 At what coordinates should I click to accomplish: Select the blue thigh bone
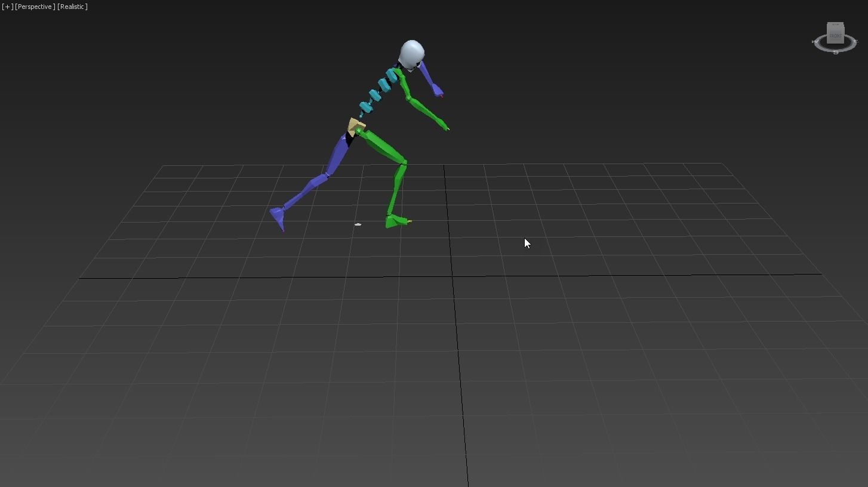click(337, 155)
